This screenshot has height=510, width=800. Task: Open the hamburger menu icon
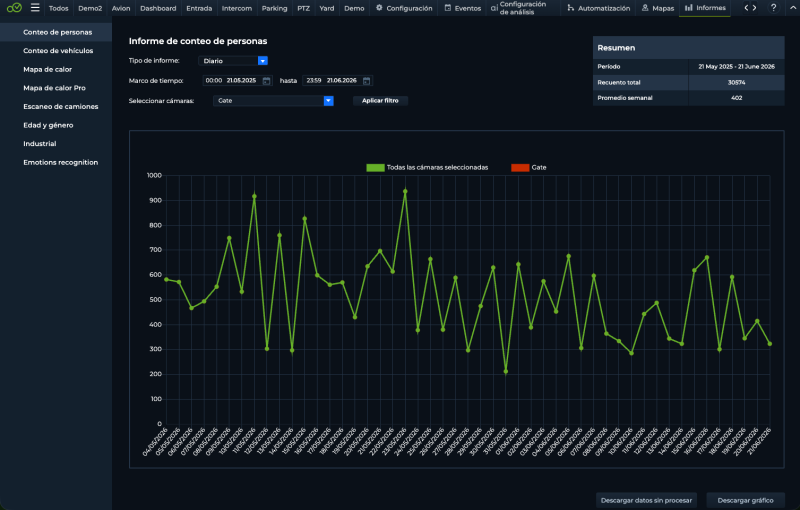pyautogui.click(x=35, y=8)
